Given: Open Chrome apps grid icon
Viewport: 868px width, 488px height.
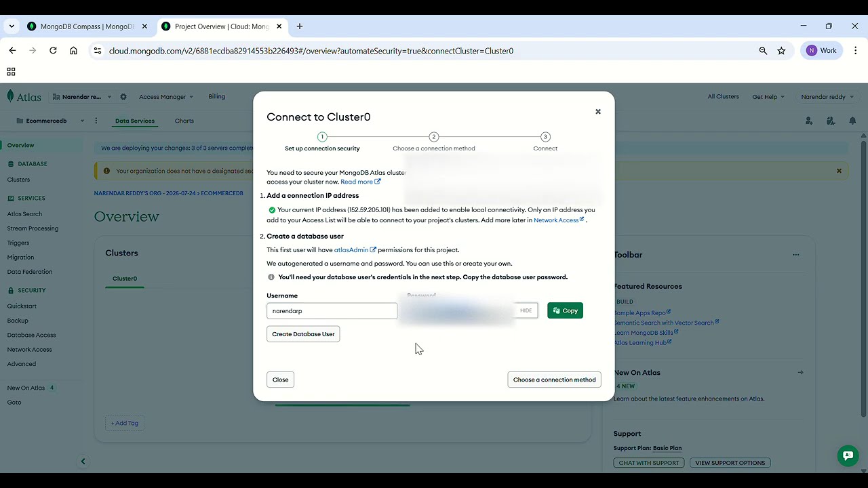Looking at the screenshot, I should pos(11,72).
